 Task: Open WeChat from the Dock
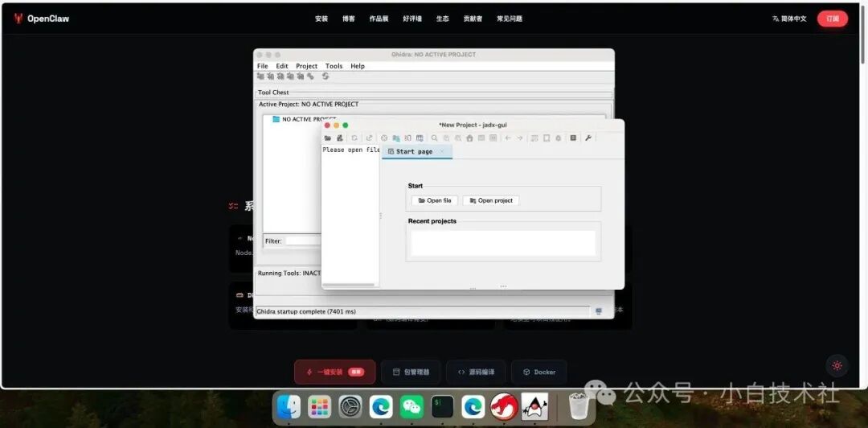pos(411,407)
